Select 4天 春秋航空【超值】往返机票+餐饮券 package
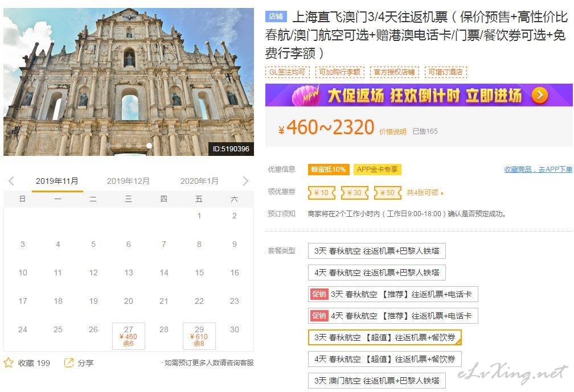This screenshot has height=392, width=574. point(385,359)
